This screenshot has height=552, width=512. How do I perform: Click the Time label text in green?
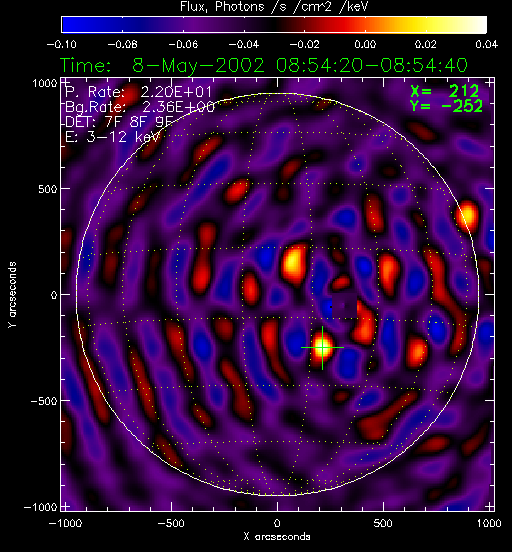[x=86, y=65]
